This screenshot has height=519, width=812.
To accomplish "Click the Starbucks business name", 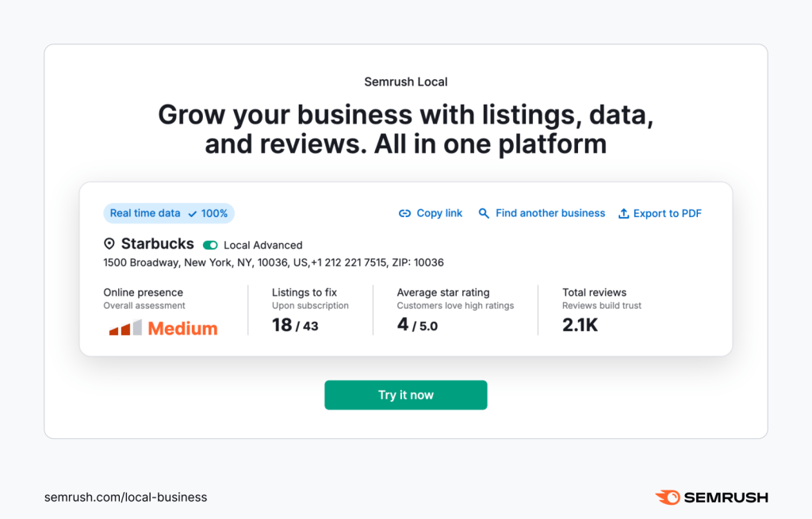I will pyautogui.click(x=157, y=244).
